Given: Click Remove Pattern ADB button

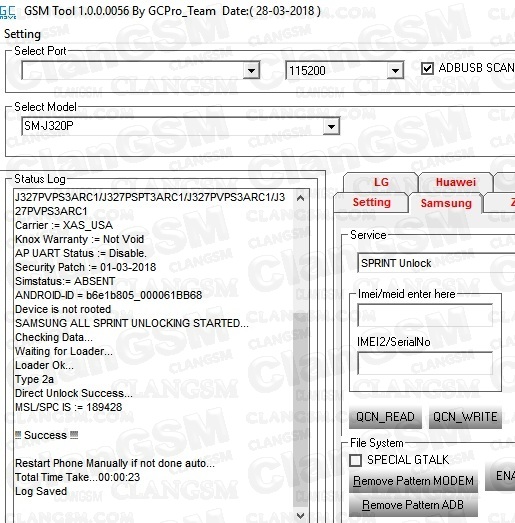Looking at the screenshot, I should click(413, 505).
